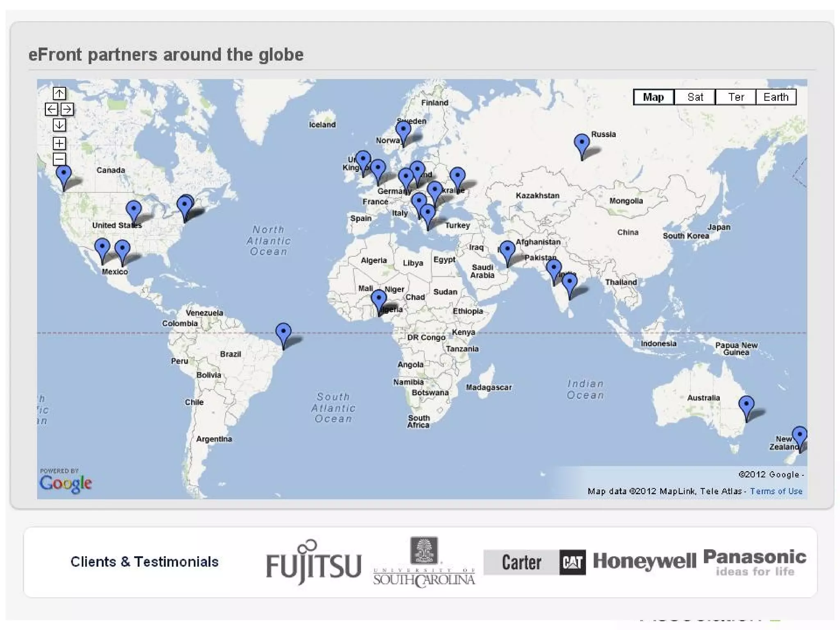Zoom out with the minus button
Image resolution: width=840 pixels, height=630 pixels.
click(x=59, y=159)
